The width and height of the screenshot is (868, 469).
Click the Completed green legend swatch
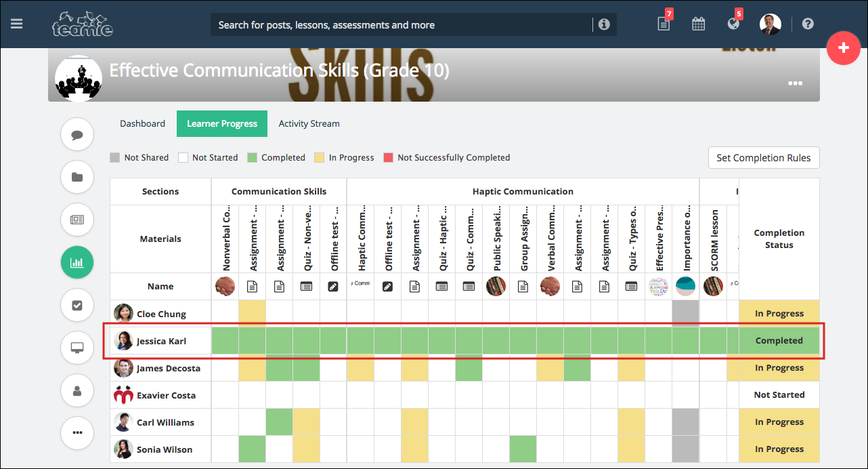252,157
